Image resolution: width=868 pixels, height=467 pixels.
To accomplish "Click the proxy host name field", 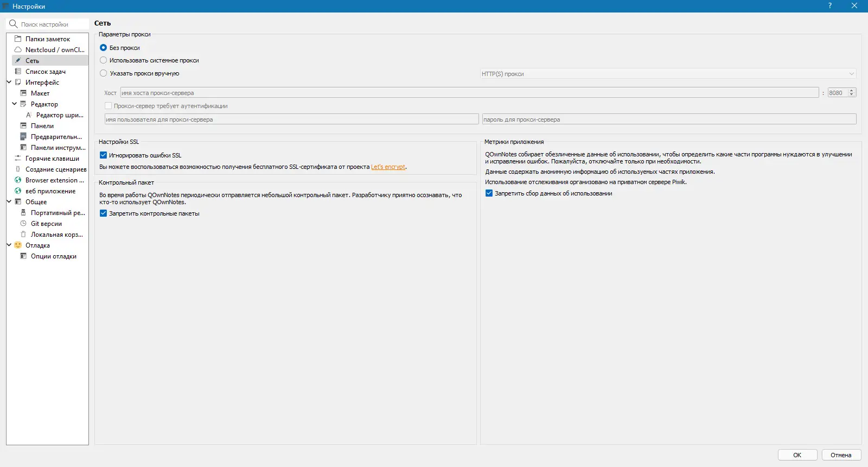I will pos(469,93).
